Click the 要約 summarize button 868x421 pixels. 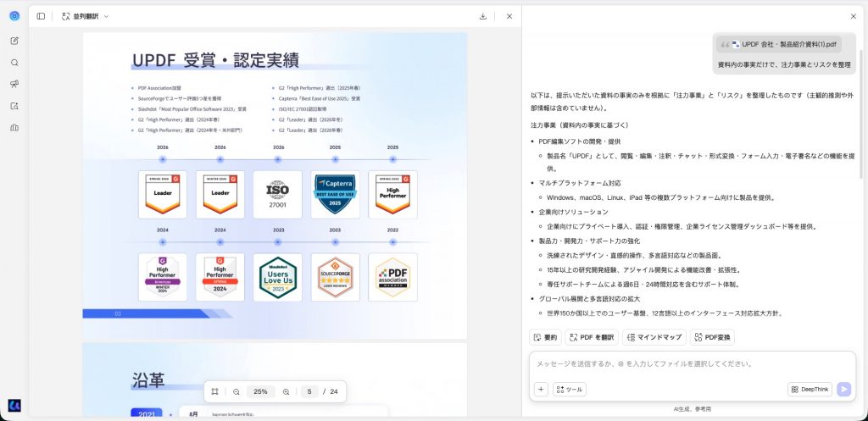click(x=545, y=337)
